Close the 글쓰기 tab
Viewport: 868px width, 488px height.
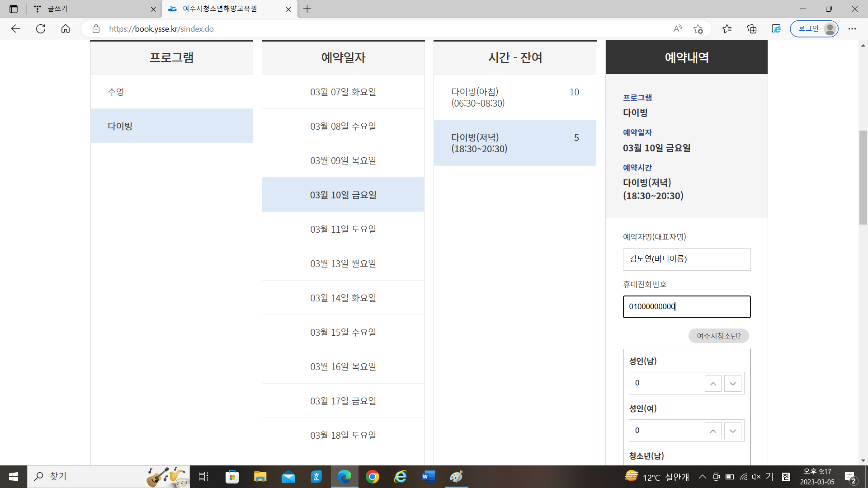(x=153, y=9)
